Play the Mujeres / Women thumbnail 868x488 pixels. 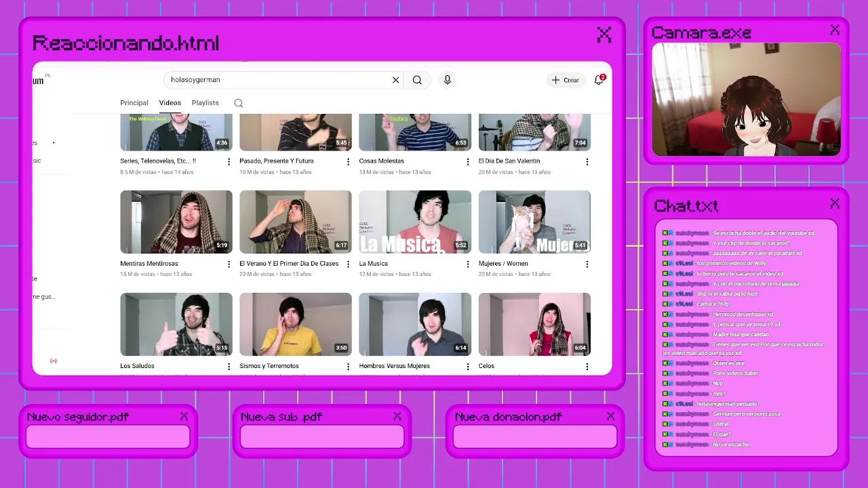tap(534, 222)
